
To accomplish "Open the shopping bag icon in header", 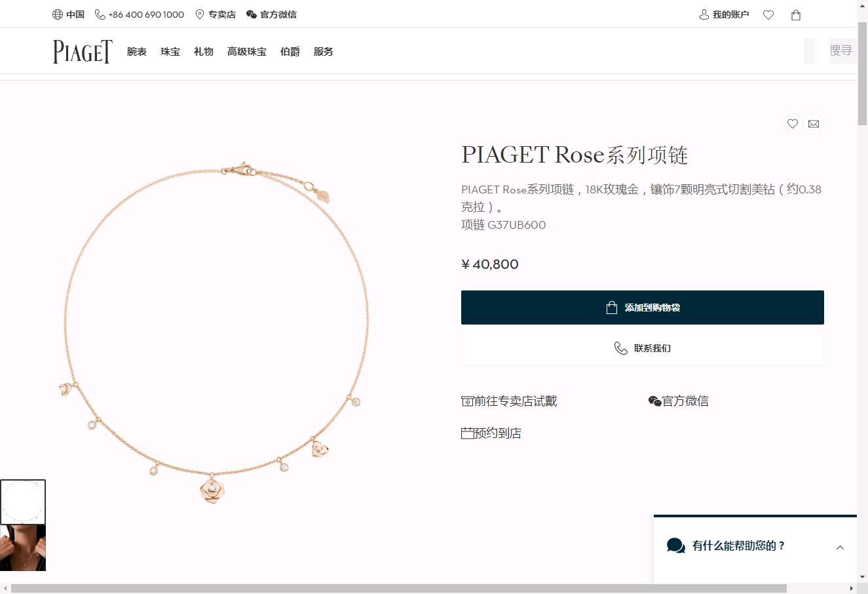I will tap(796, 15).
